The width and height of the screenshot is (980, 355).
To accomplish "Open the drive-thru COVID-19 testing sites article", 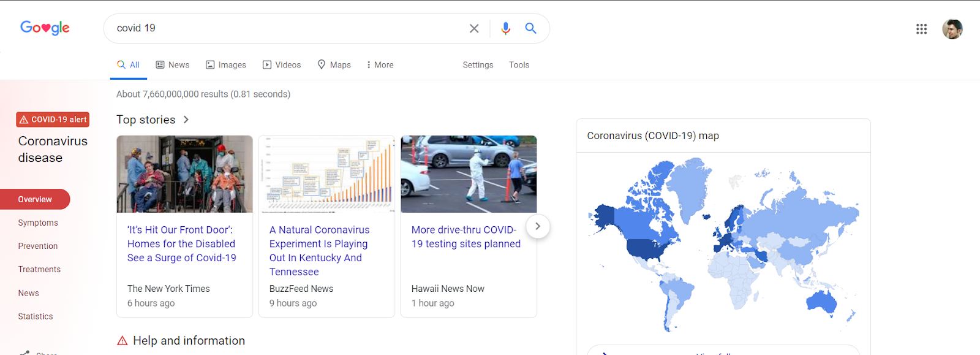I will coord(466,237).
